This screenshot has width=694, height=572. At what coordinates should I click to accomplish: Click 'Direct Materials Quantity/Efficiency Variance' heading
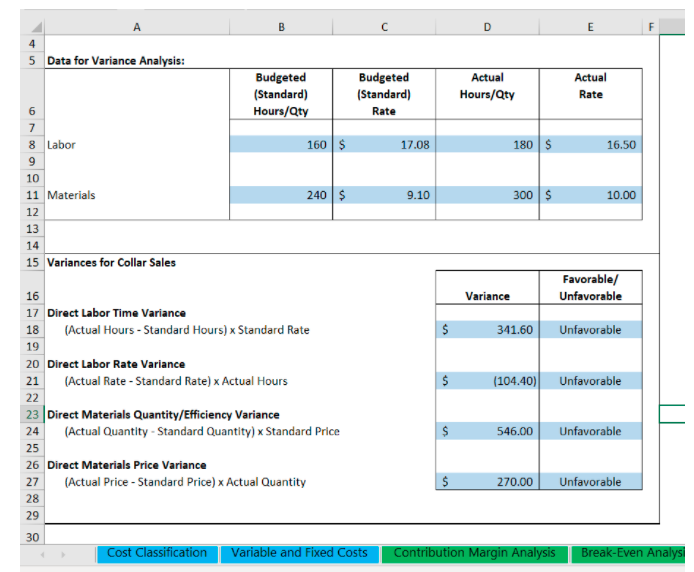(x=163, y=414)
